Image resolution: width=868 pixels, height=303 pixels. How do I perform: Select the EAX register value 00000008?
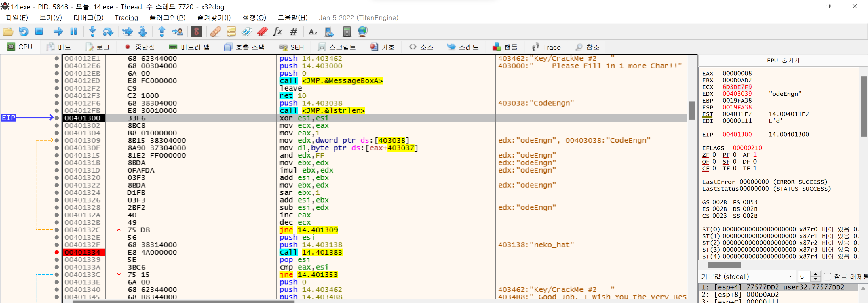click(737, 73)
